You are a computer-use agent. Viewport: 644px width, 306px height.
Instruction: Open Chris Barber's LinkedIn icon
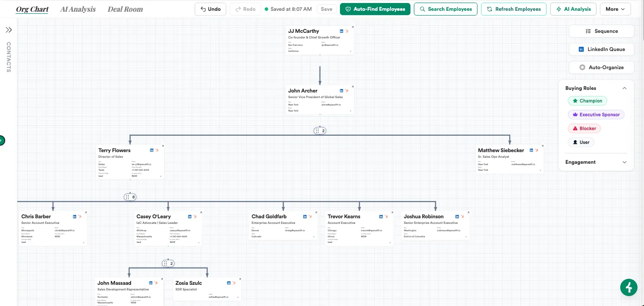coord(75,217)
